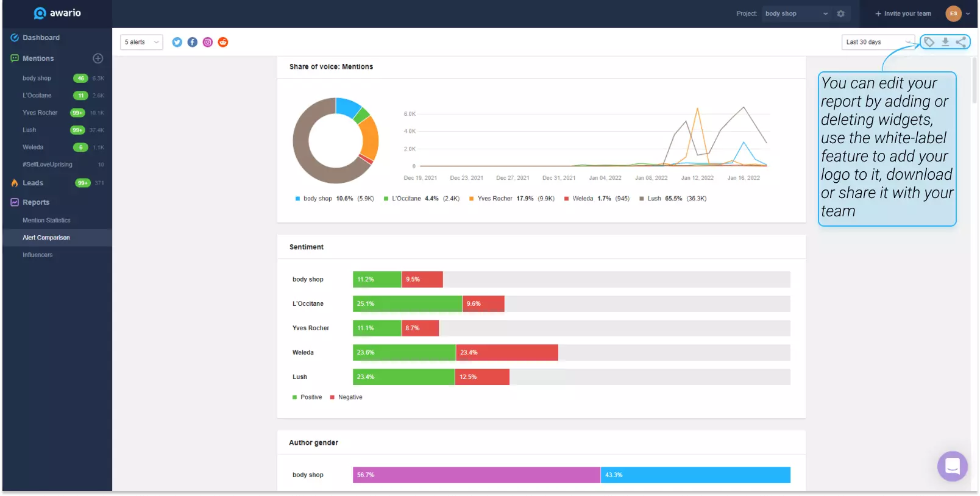Image resolution: width=980 pixels, height=496 pixels.
Task: Click the "Sentiment" widget heading
Action: coord(307,247)
